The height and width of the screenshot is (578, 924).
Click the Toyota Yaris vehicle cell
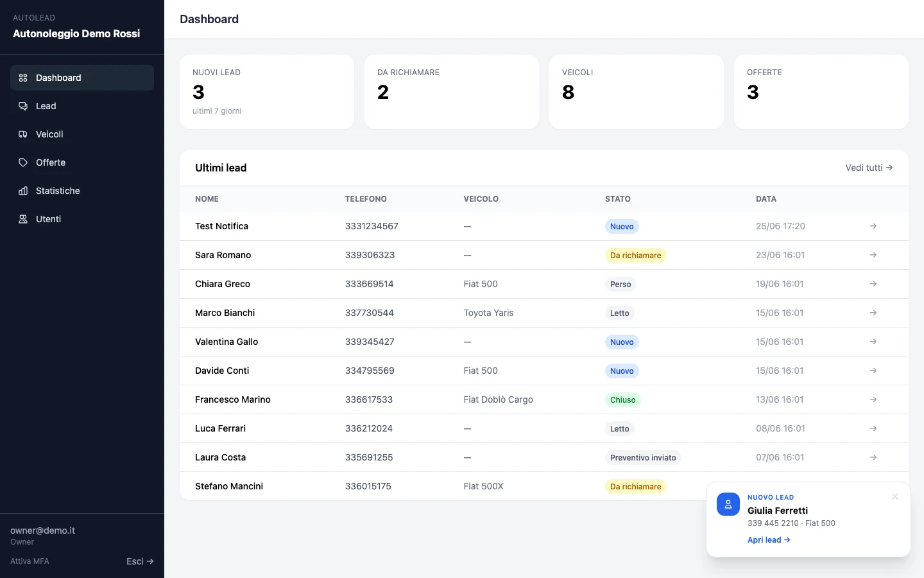(488, 313)
